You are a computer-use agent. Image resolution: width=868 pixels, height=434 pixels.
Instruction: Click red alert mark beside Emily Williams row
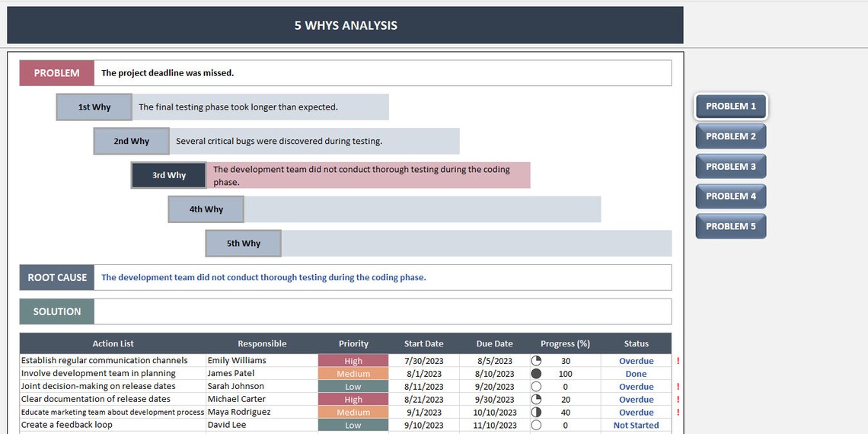point(678,361)
